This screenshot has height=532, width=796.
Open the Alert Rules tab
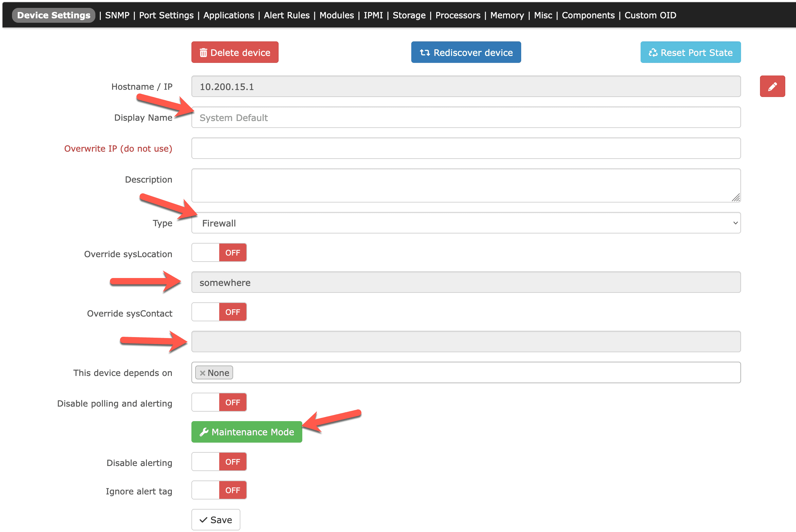coord(286,15)
